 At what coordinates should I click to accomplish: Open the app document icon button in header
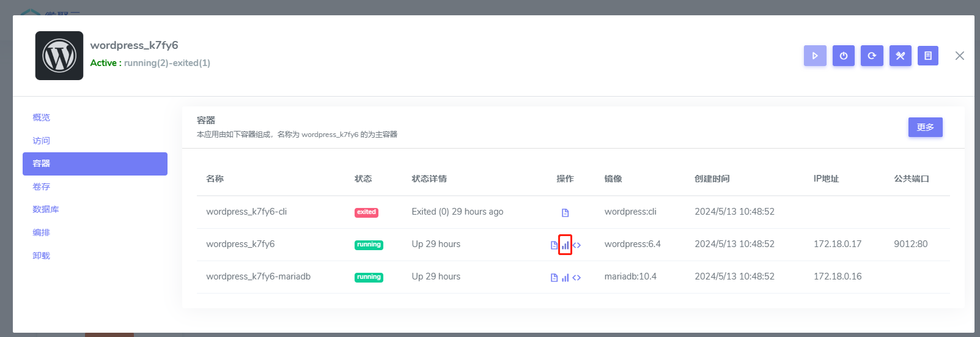[928, 56]
